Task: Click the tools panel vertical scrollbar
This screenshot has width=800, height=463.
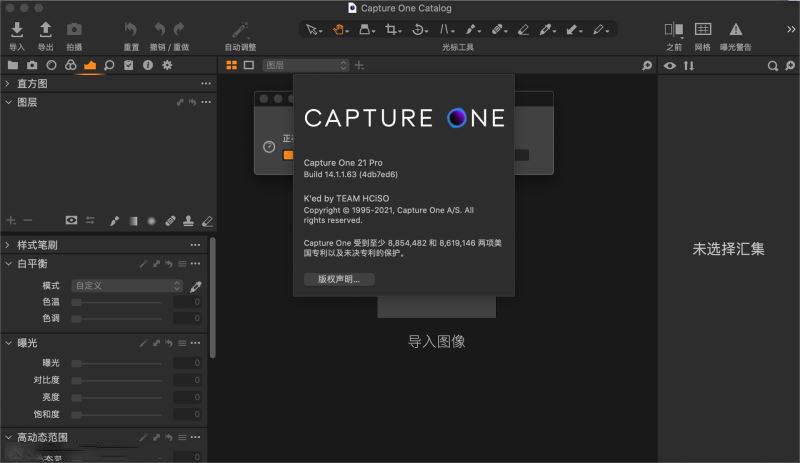Action: coord(213,298)
